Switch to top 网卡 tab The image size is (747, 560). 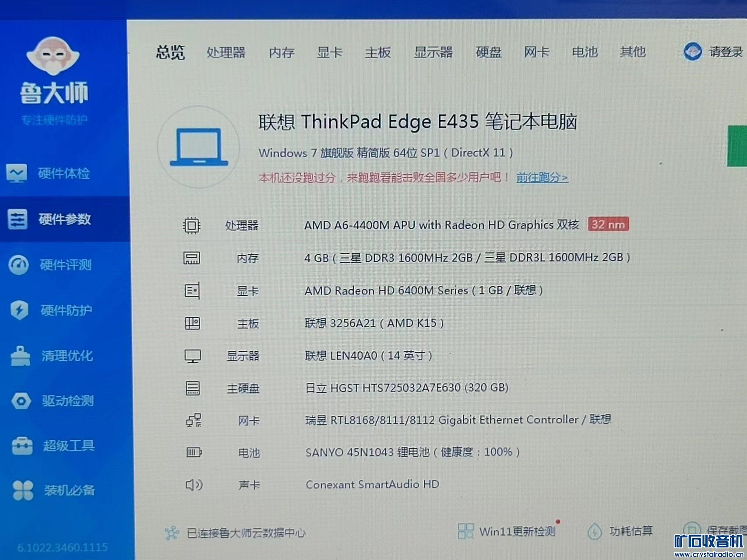click(x=536, y=52)
